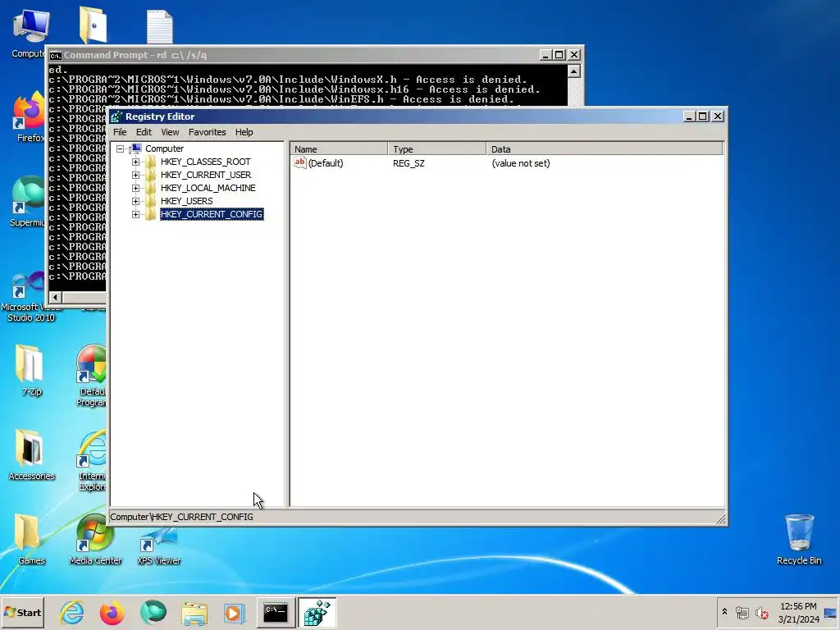Switch to the Command Prompt taskbar button
Image resolution: width=840 pixels, height=630 pixels.
click(276, 612)
